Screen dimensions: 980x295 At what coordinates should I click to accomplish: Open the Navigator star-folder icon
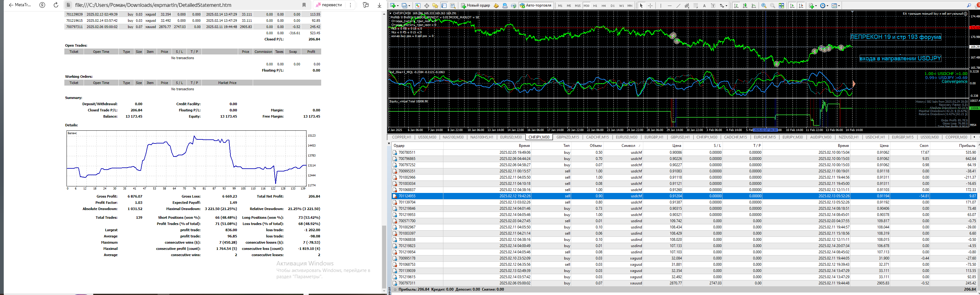pyautogui.click(x=435, y=6)
